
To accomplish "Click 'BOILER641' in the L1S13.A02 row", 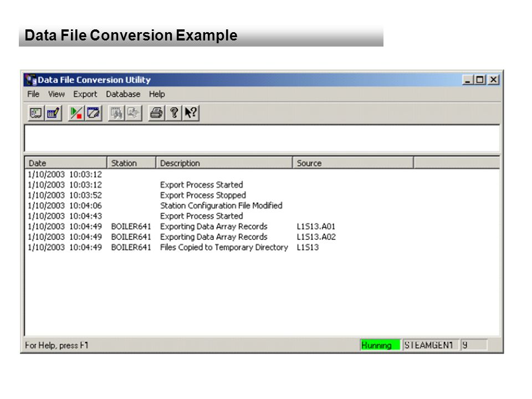I will click(x=131, y=237).
